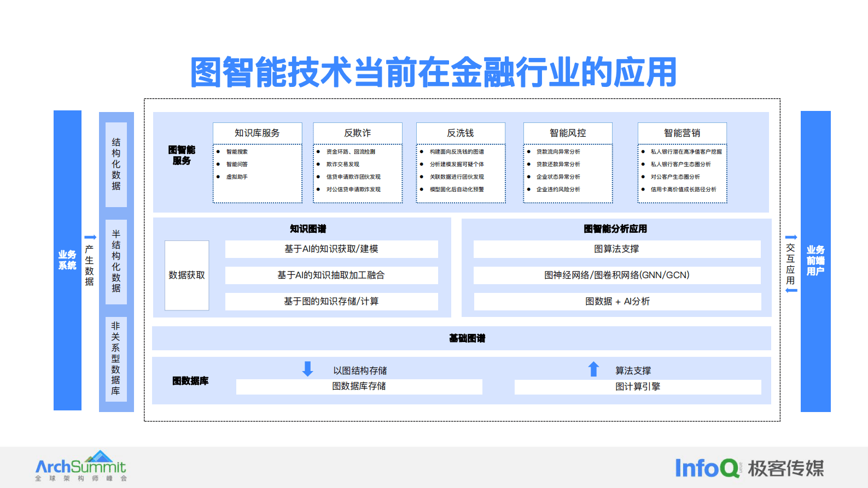Click the blue up arrow beside 算法支撑
This screenshot has height=488, width=868.
593,369
